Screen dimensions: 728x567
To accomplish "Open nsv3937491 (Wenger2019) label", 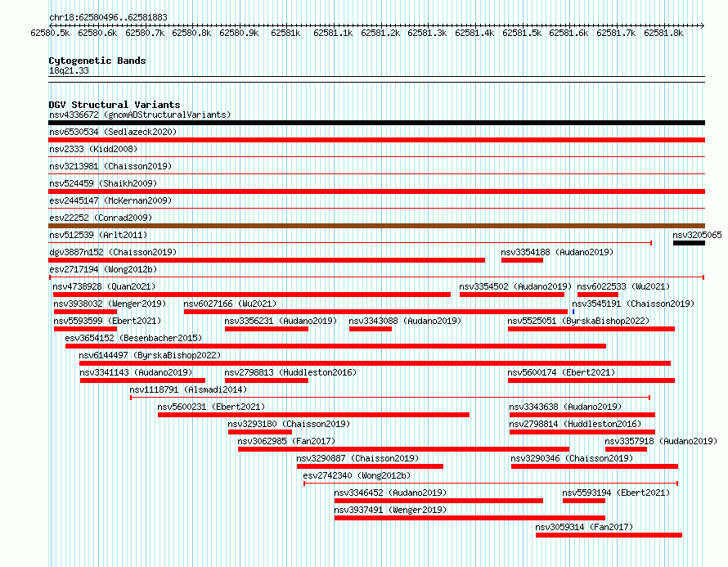I will click(390, 510).
